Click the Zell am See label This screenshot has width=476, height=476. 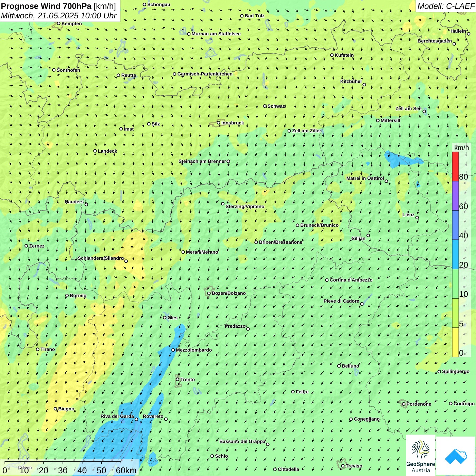coord(408,108)
